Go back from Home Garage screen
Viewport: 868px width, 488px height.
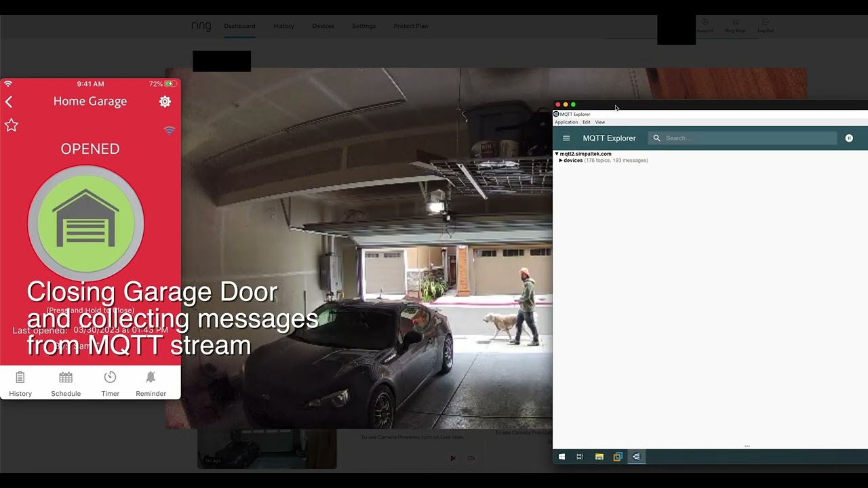(x=9, y=102)
